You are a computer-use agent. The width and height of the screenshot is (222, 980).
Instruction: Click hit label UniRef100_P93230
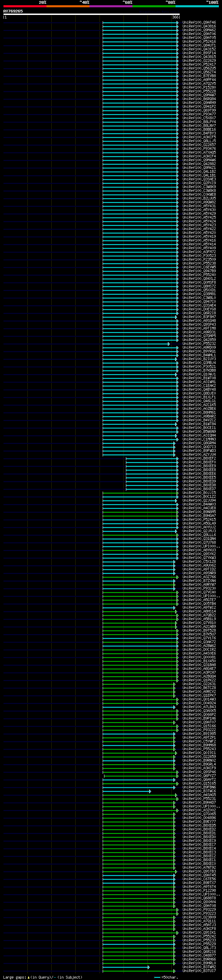tap(199, 588)
